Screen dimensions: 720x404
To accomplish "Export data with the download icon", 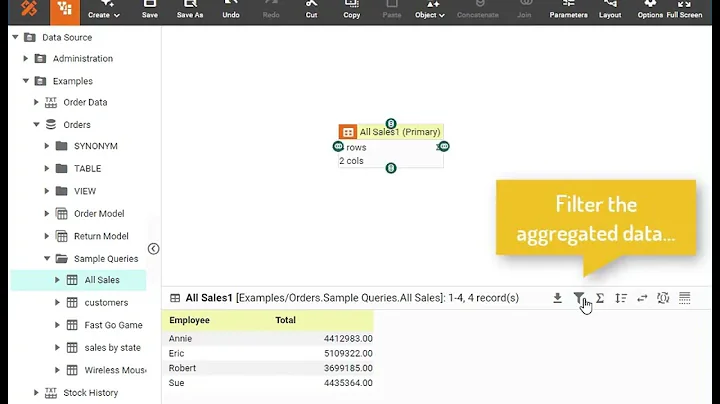I will click(x=557, y=298).
